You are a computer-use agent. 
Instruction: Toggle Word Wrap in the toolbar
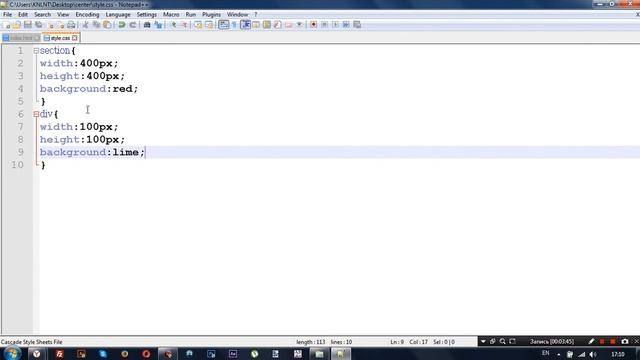point(224,25)
